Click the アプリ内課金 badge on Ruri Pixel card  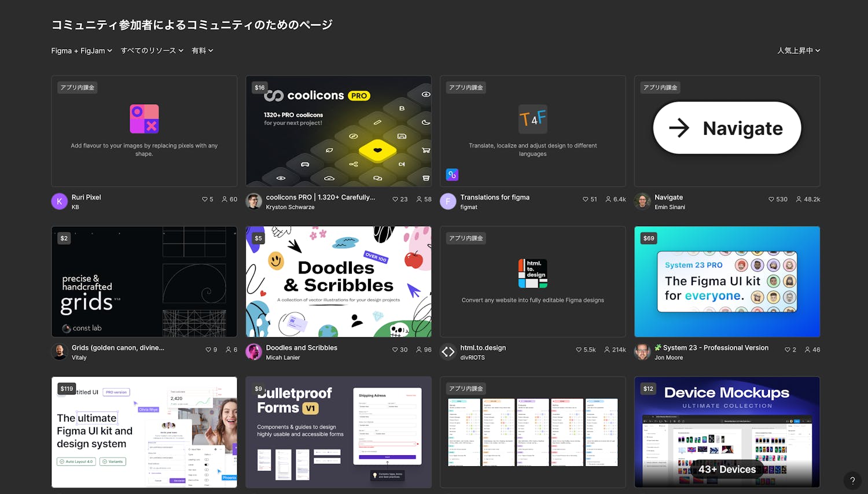[x=78, y=87]
